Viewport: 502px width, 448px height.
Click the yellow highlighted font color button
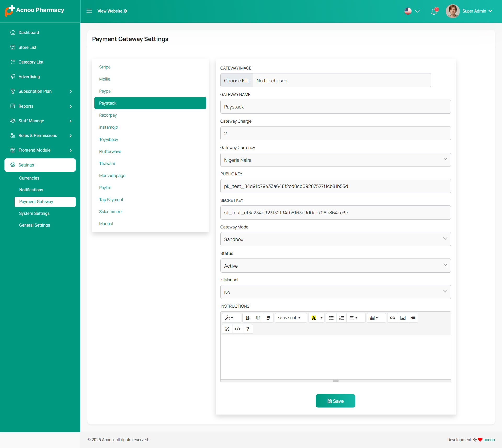pyautogui.click(x=313, y=318)
